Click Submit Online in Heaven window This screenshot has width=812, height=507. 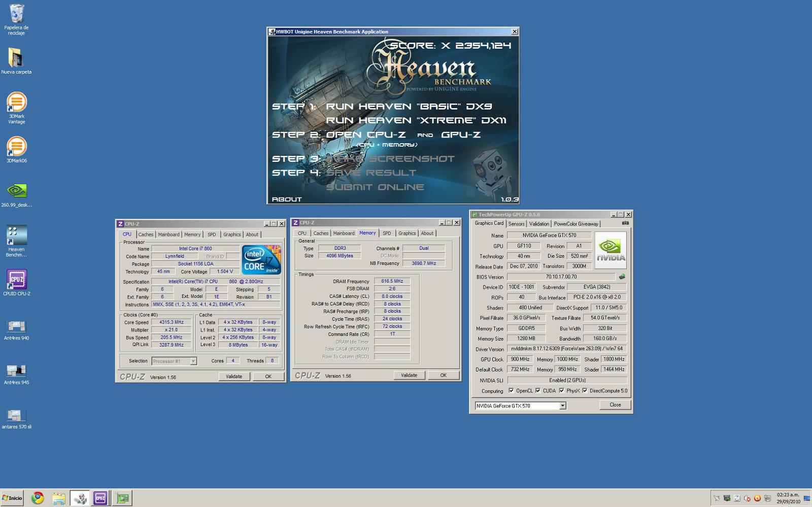point(375,187)
